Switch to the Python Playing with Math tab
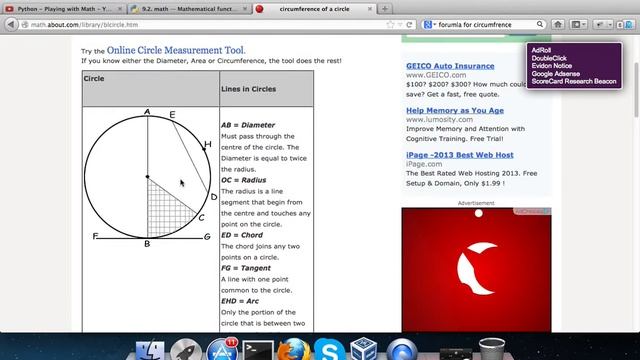The width and height of the screenshot is (640, 360). (63, 9)
